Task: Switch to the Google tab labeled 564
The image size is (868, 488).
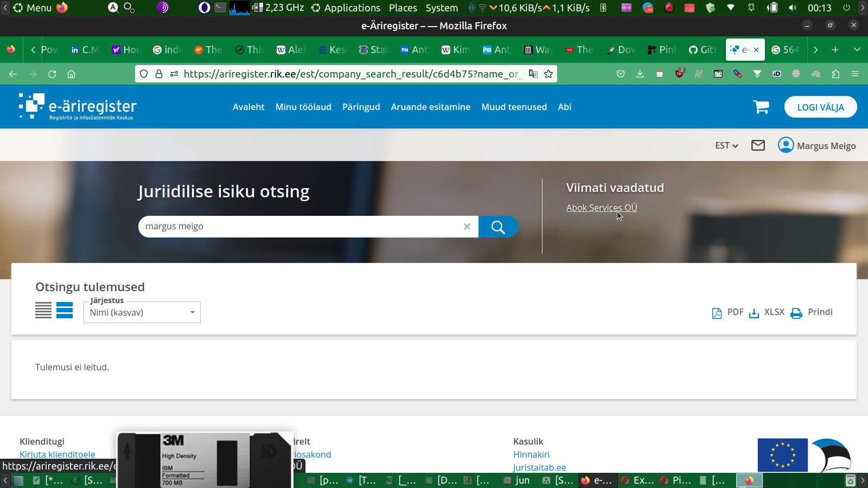Action: coord(785,50)
